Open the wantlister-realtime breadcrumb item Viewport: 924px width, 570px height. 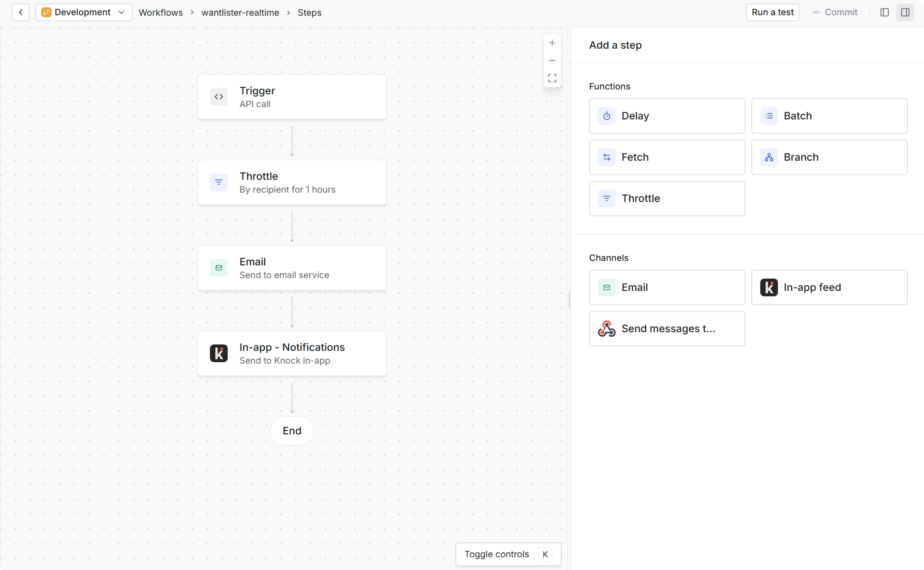click(240, 13)
